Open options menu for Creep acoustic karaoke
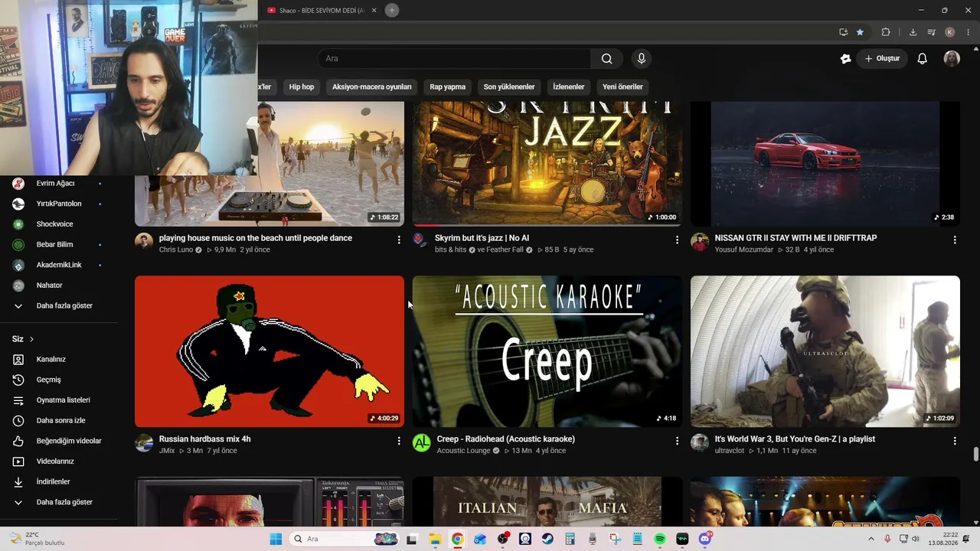This screenshot has height=551, width=980. (677, 442)
